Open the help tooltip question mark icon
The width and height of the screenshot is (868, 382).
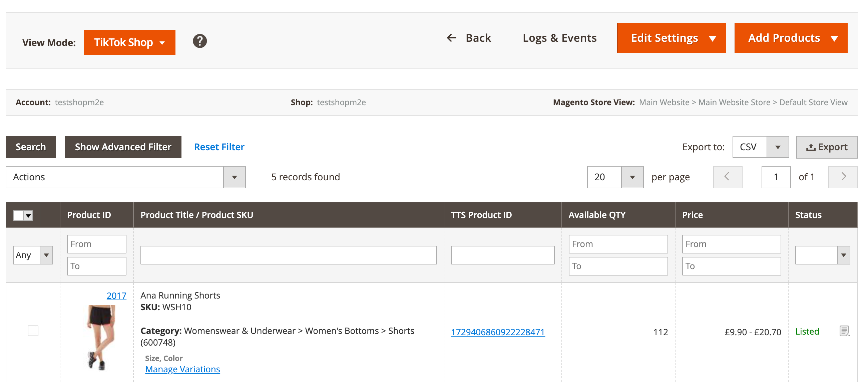pos(199,41)
